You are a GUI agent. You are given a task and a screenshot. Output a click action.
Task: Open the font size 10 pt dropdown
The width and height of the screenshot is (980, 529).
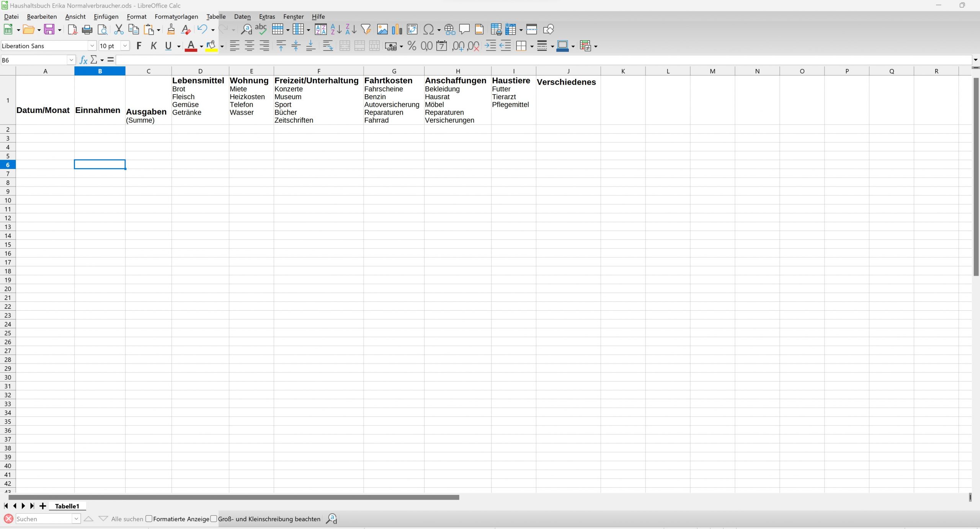(125, 46)
